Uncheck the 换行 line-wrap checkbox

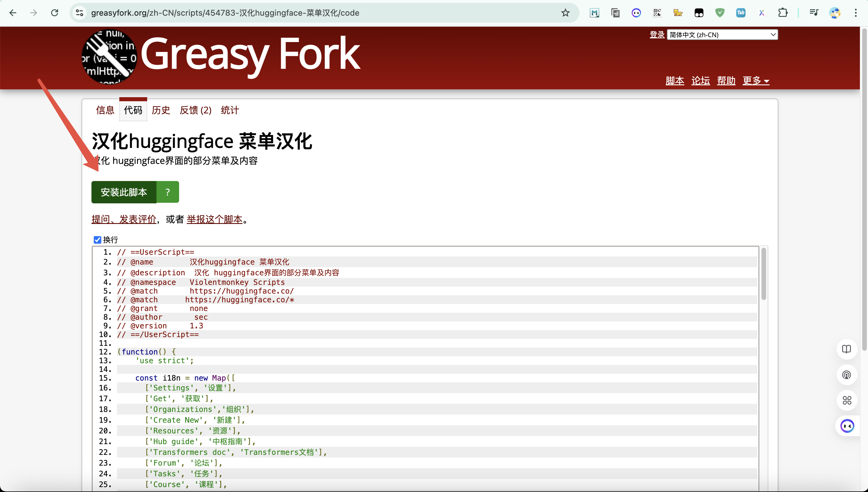tap(97, 240)
